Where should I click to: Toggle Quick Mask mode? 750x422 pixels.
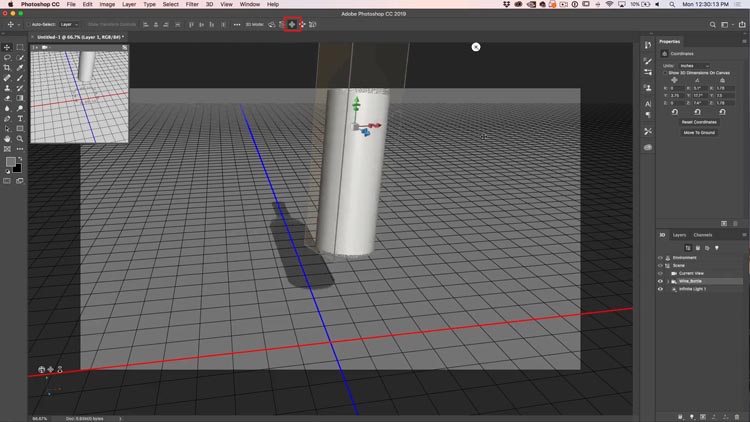click(x=7, y=181)
